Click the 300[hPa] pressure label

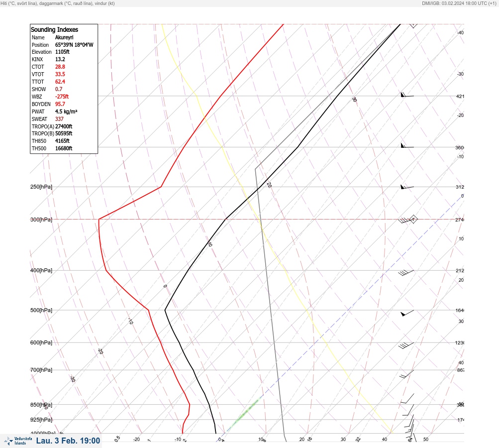click(x=41, y=220)
